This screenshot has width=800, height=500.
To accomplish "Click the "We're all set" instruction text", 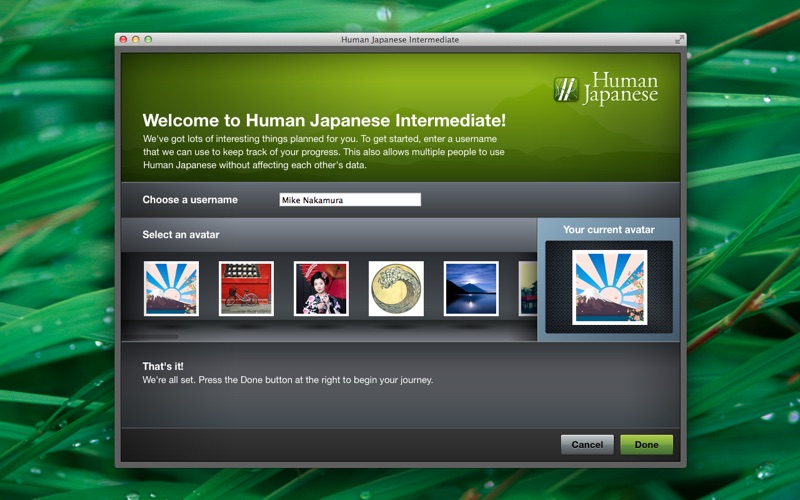I will (x=288, y=380).
